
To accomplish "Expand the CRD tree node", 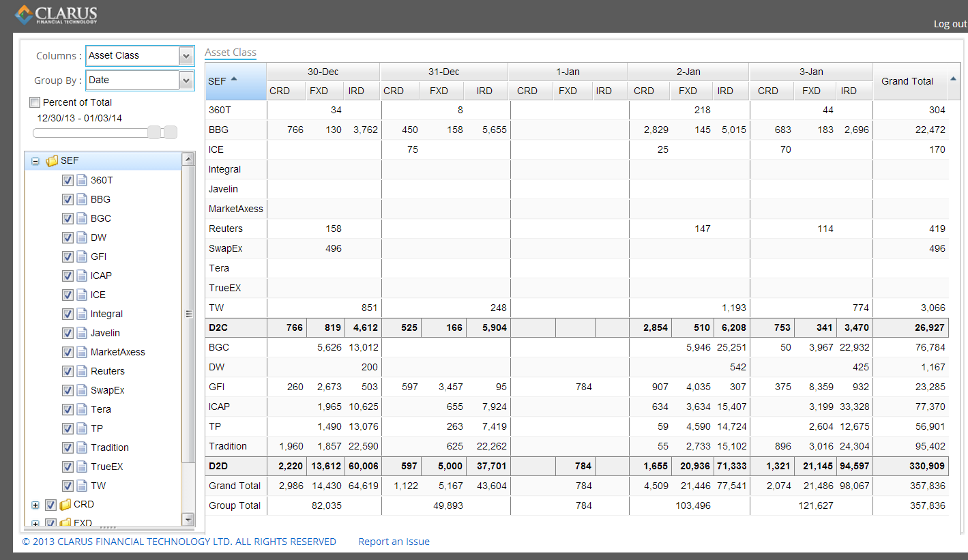I will (35, 505).
